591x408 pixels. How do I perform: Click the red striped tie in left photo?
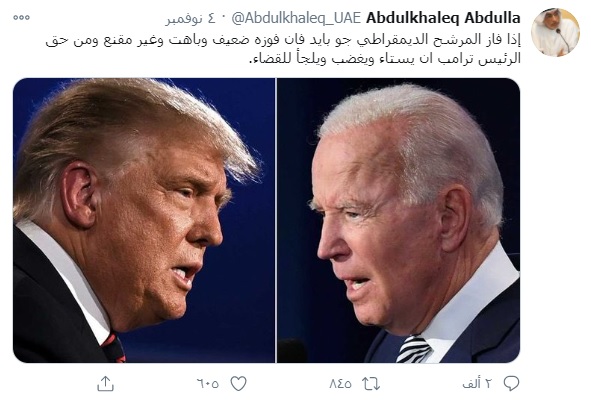113,347
